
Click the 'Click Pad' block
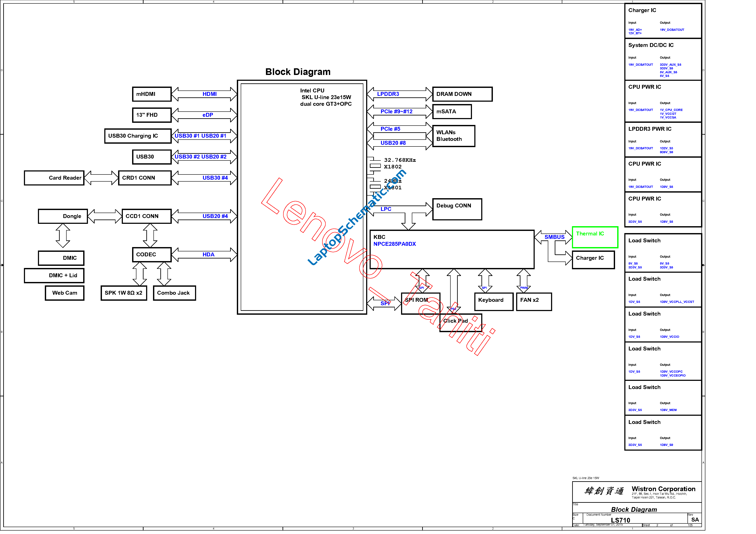click(x=461, y=323)
